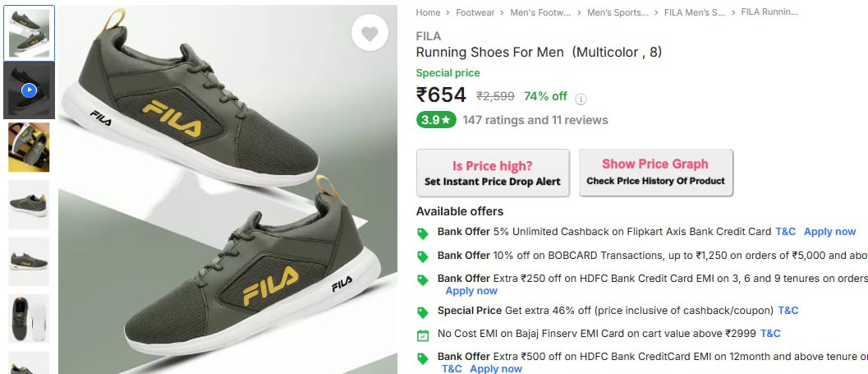Image resolution: width=868 pixels, height=374 pixels.
Task: Go to Home breadcrumb
Action: 428,12
